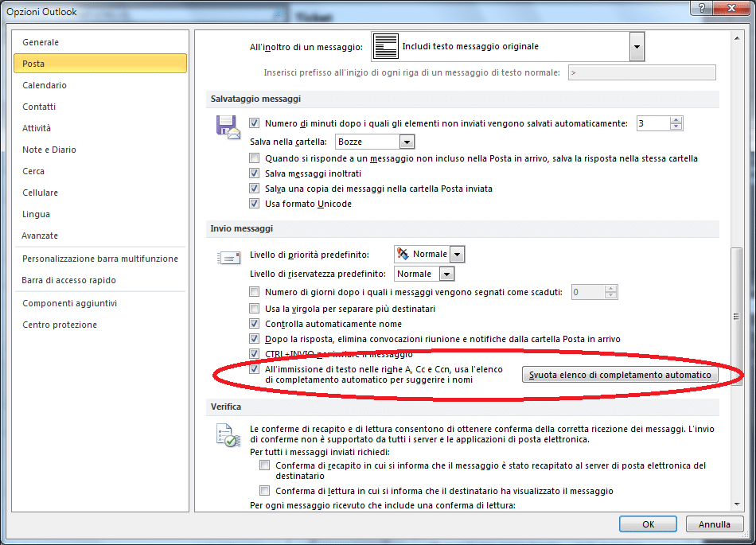
Task: Open Barra di accesso rapido category
Action: (x=100, y=280)
